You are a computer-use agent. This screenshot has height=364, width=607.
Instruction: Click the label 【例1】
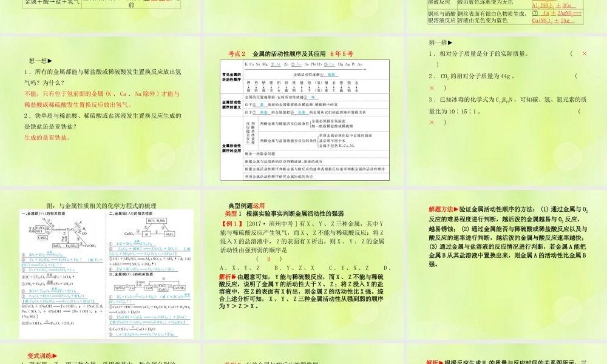click(x=232, y=224)
